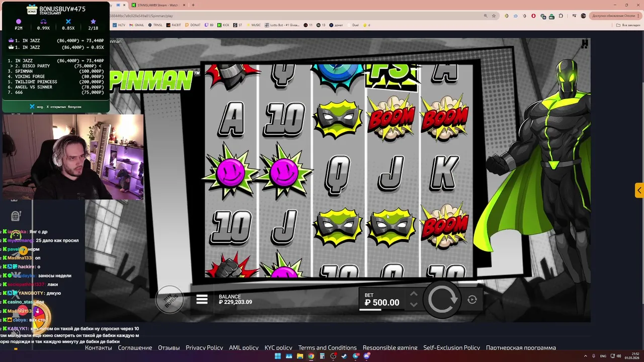
Task: Open Calculator from the taskbar
Action: (322, 356)
